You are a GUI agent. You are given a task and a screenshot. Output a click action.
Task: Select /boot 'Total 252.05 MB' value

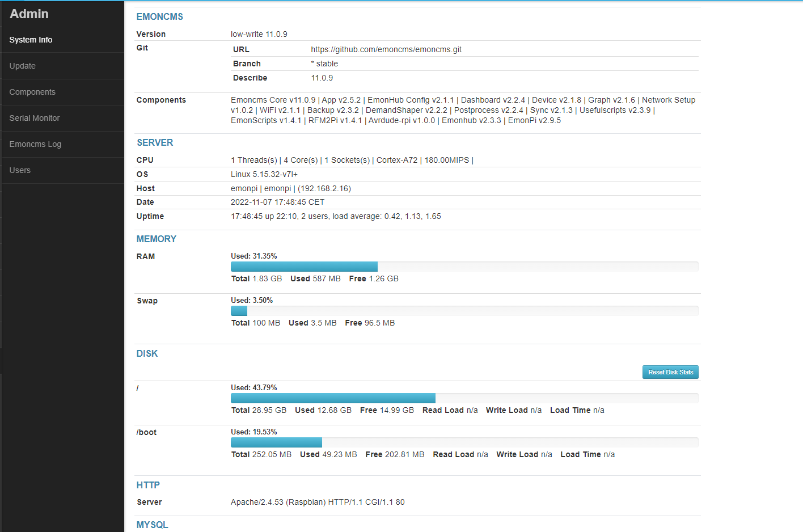261,454
